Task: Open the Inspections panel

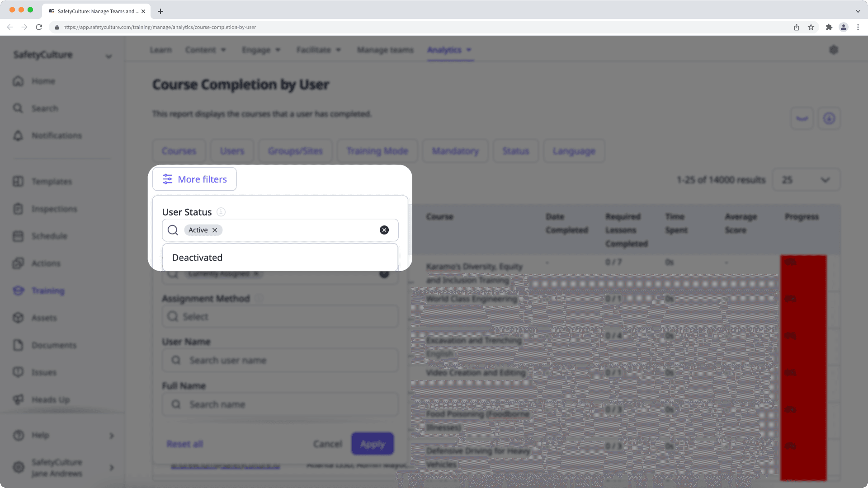Action: click(x=54, y=209)
